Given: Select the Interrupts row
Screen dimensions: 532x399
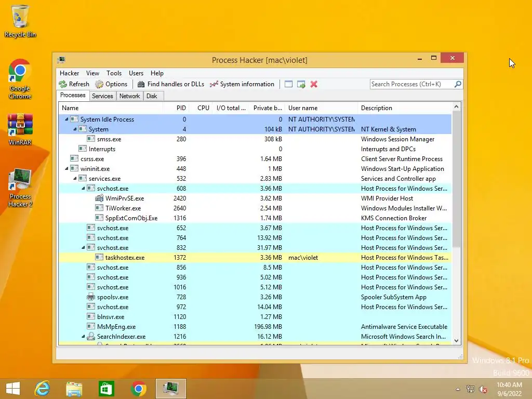Looking at the screenshot, I should [255, 149].
